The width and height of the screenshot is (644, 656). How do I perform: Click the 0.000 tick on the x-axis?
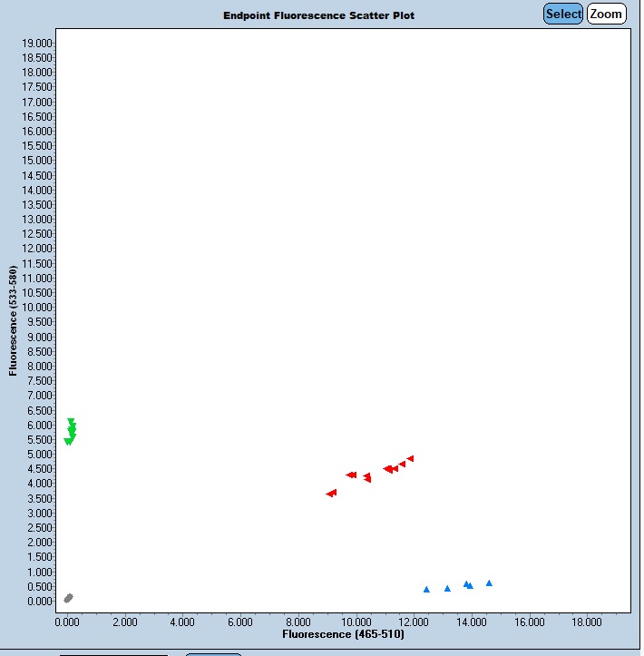click(67, 622)
